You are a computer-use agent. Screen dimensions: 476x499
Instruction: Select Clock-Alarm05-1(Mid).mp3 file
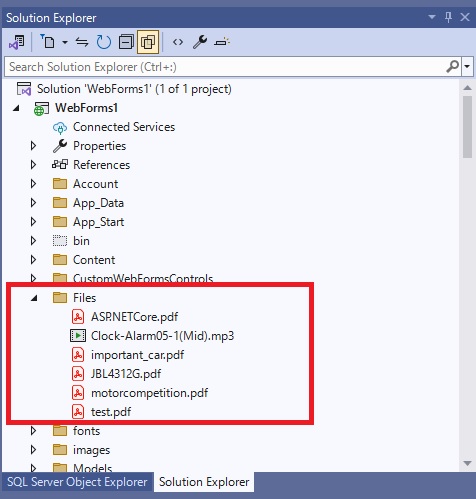coord(162,336)
